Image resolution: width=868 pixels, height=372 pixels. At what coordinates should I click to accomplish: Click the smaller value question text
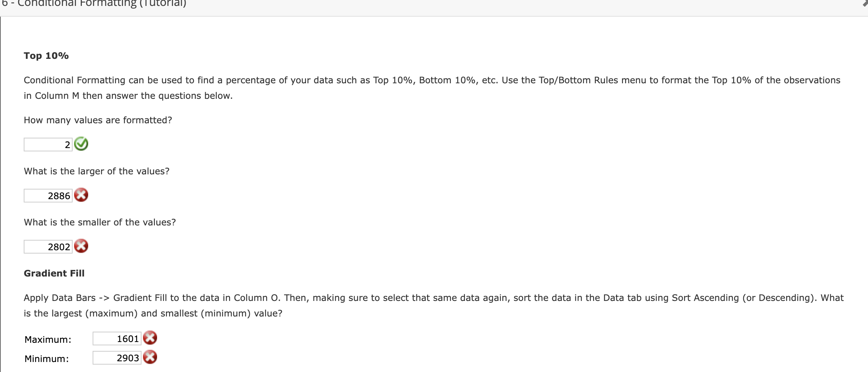pos(100,222)
